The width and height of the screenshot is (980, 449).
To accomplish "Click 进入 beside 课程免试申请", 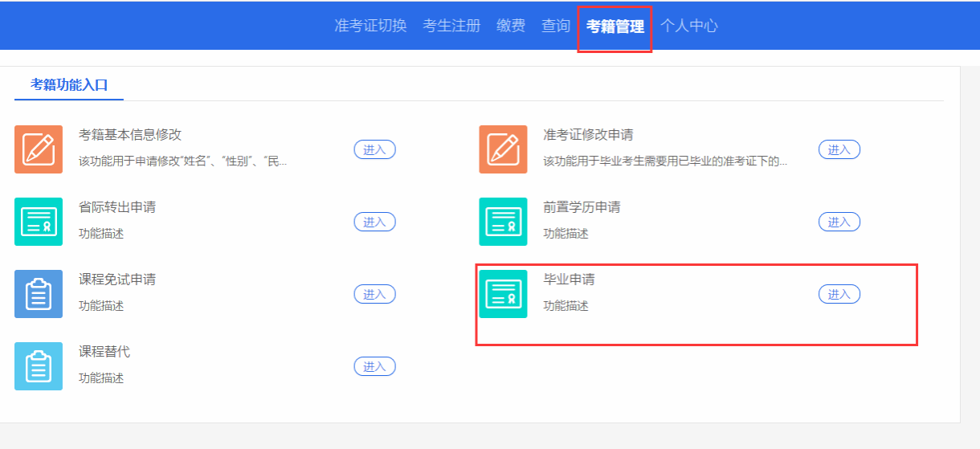I will click(x=374, y=294).
